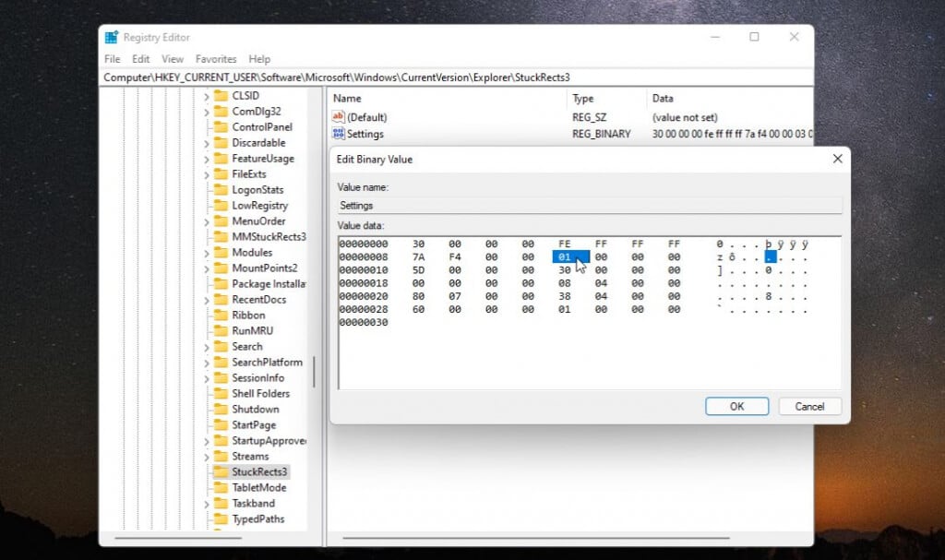Expand the SessionInfo key

[x=206, y=378]
